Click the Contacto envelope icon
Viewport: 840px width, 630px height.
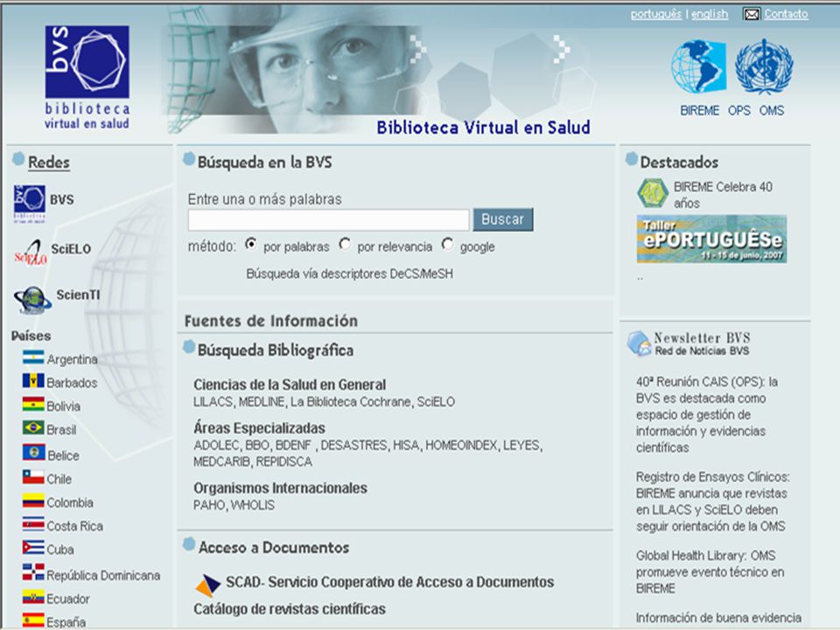point(752,15)
